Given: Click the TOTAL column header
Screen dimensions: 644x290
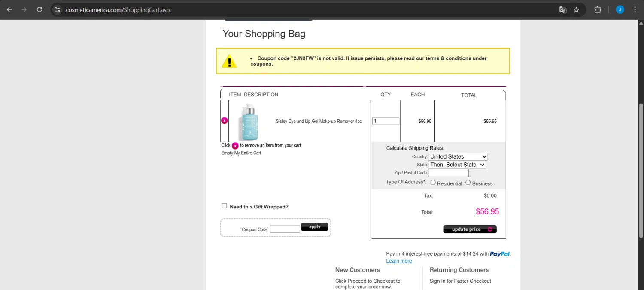Looking at the screenshot, I should [469, 95].
